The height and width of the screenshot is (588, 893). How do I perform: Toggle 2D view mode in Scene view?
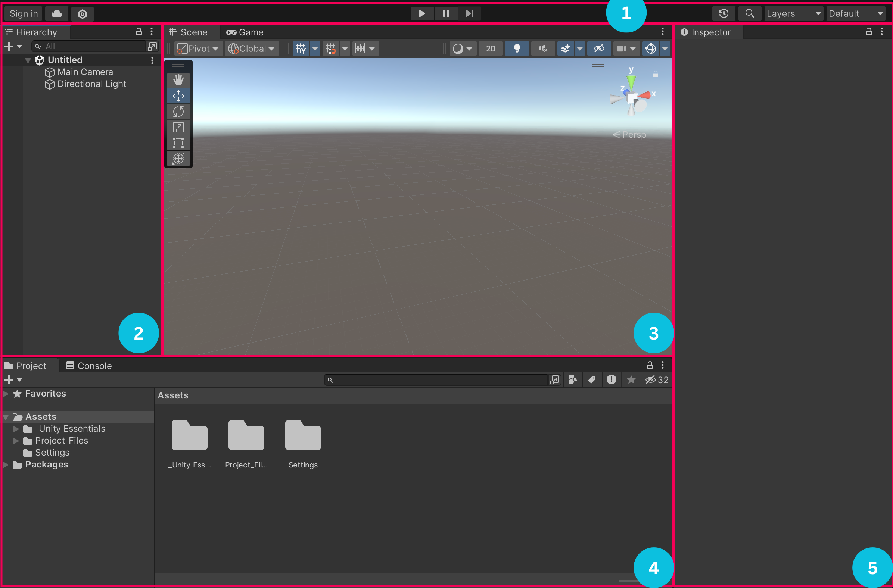[x=491, y=49]
